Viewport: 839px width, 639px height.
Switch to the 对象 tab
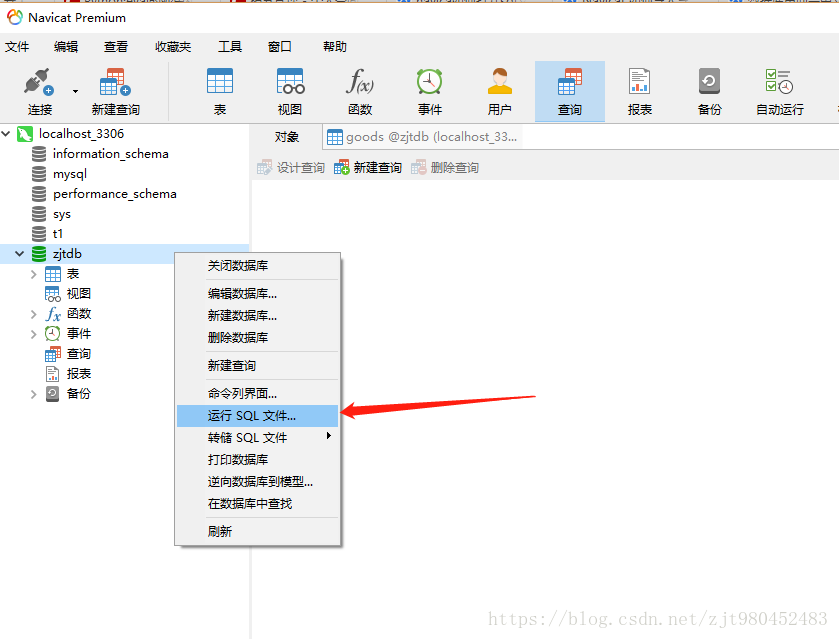(286, 137)
